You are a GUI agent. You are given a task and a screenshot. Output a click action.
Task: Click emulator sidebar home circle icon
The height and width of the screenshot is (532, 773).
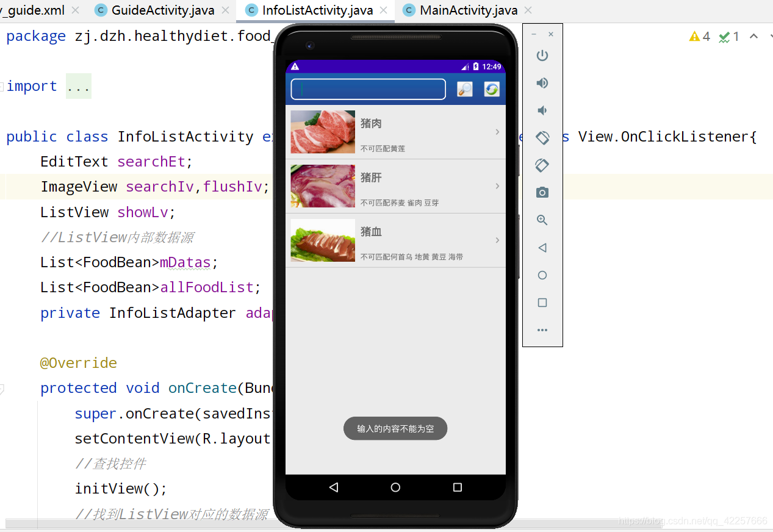[x=542, y=275]
